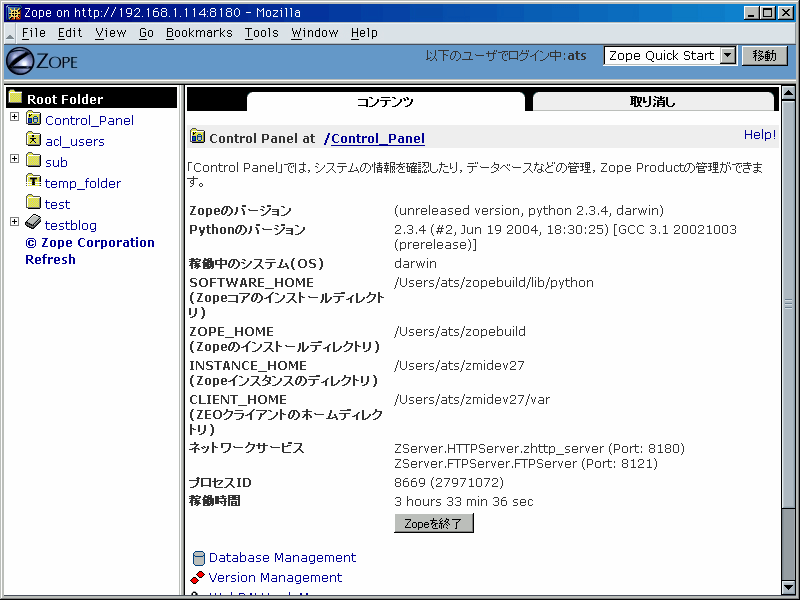This screenshot has height=600, width=800.
Task: Click the 'CLIENT_HOME' label
Action: (x=238, y=399)
